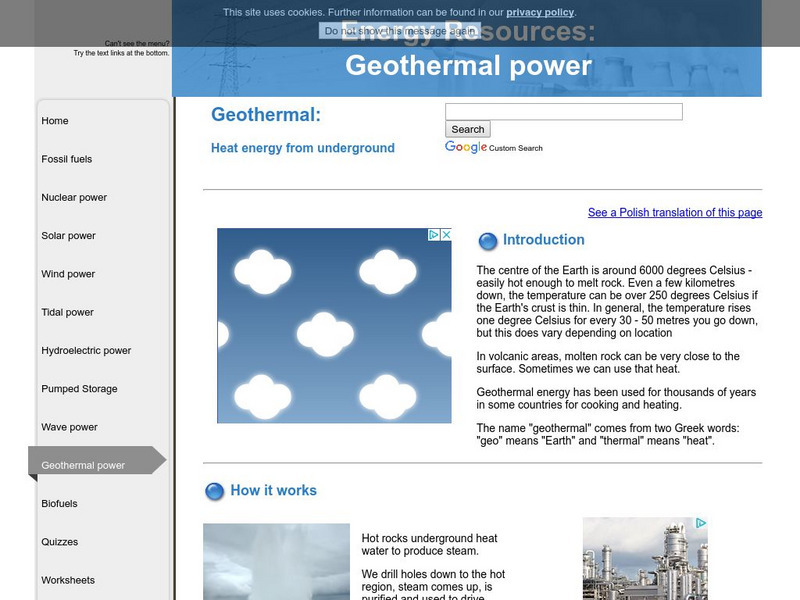Click the AdChoices icon on the clouds ad
This screenshot has height=600, width=800.
pos(434,235)
